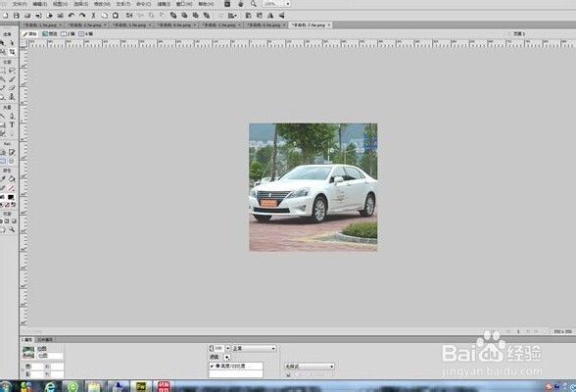The width and height of the screenshot is (576, 392).
Task: Switch to the first document tab 未命名-1.fw.png
Action: pyautogui.click(x=41, y=24)
